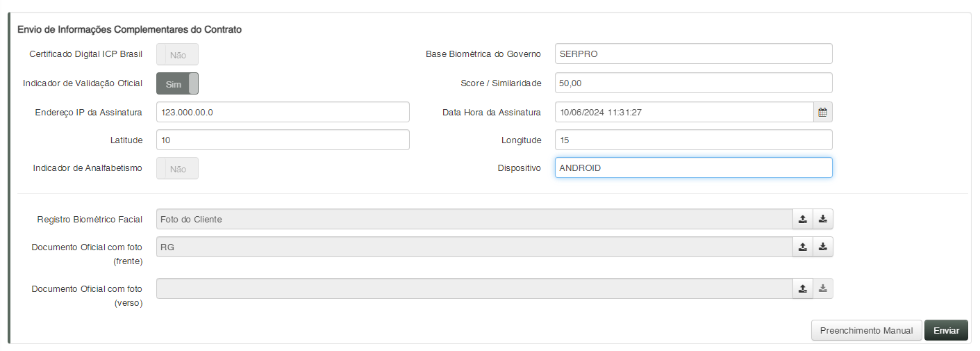Upload file for Registro Biométrico Facial
This screenshot has width=980, height=351.
tap(803, 219)
